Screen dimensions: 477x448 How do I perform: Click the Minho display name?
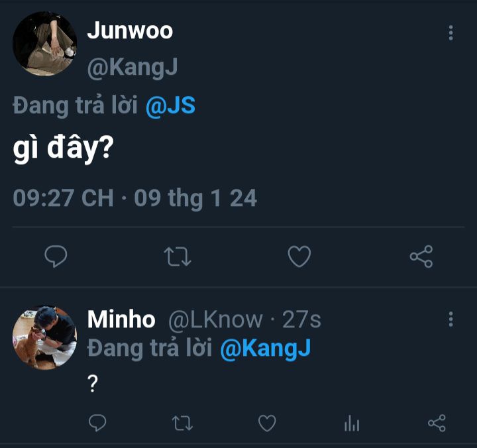point(121,319)
